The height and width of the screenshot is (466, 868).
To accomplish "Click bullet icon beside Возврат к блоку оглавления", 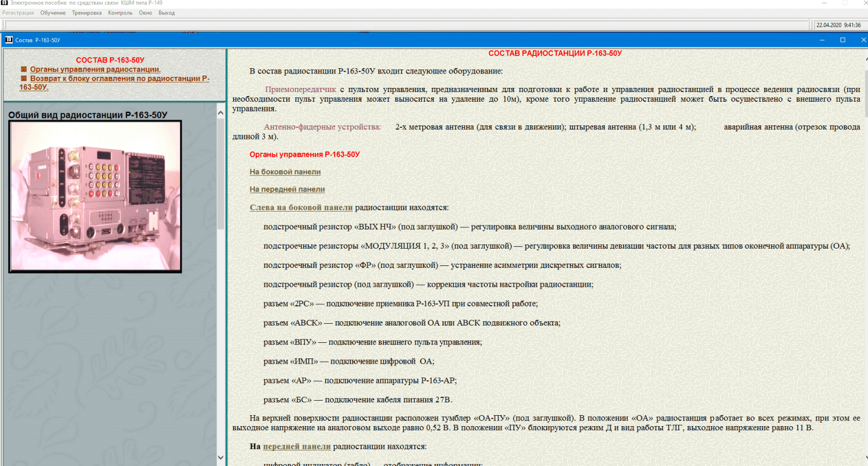I will coord(24,78).
